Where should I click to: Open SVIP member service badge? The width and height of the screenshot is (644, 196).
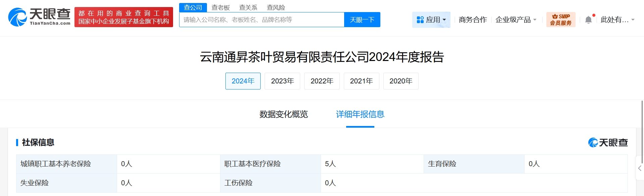(x=560, y=20)
